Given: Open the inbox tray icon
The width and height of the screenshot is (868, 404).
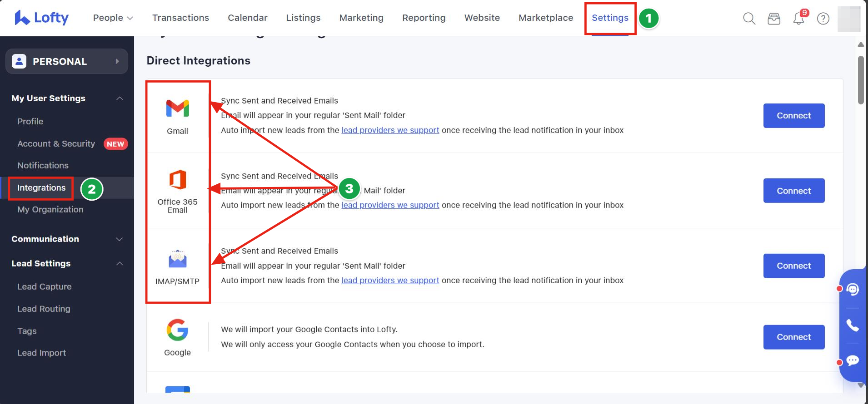Looking at the screenshot, I should (x=773, y=19).
